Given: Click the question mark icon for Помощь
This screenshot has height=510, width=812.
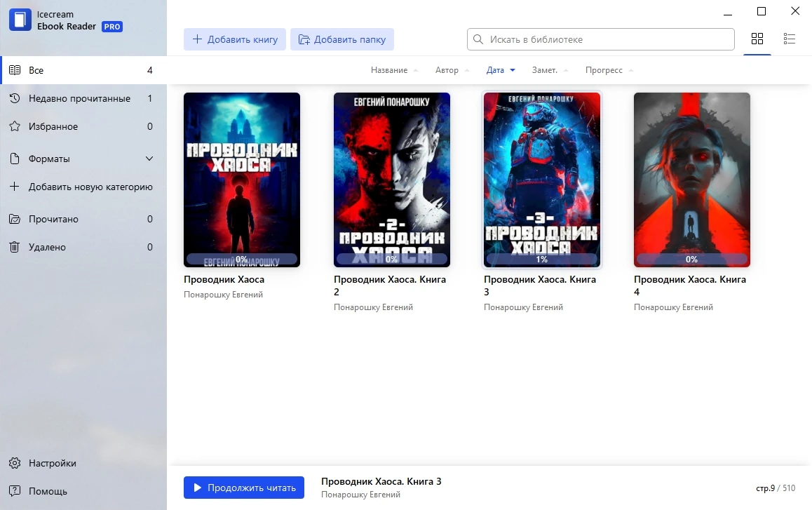Looking at the screenshot, I should tap(15, 491).
